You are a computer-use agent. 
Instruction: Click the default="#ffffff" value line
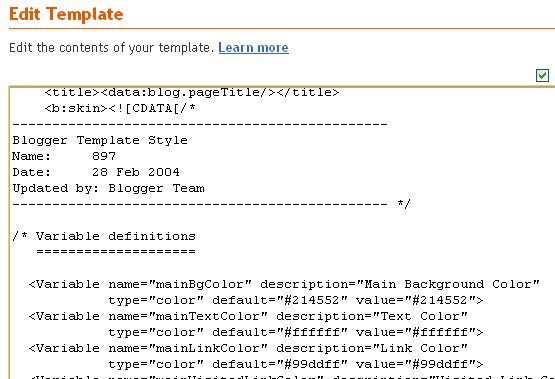click(x=296, y=332)
